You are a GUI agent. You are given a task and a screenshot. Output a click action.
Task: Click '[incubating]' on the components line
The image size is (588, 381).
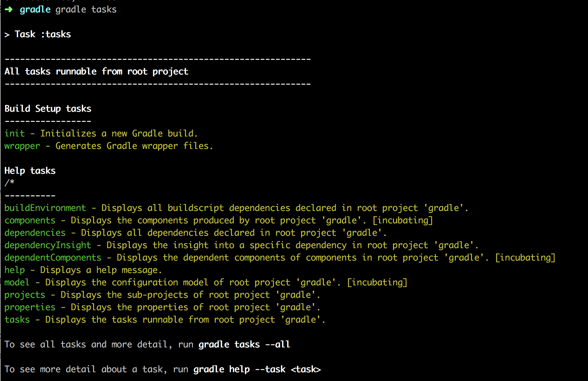403,221
